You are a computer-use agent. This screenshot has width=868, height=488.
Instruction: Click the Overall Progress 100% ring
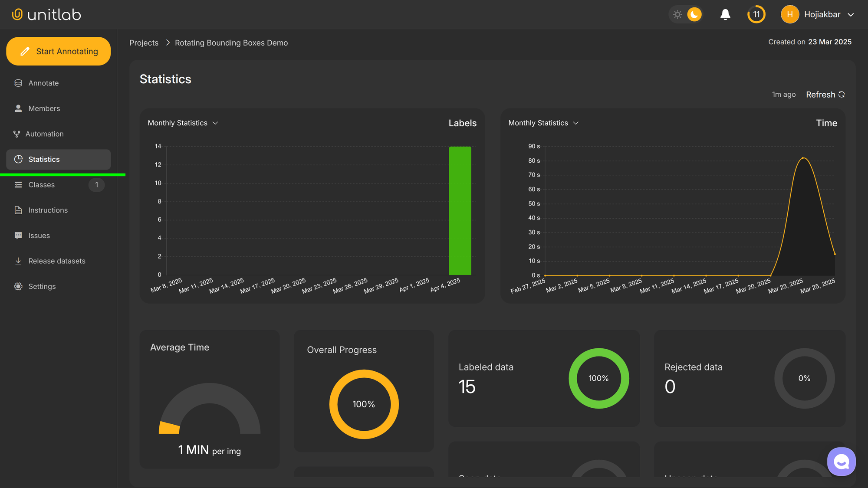click(364, 404)
